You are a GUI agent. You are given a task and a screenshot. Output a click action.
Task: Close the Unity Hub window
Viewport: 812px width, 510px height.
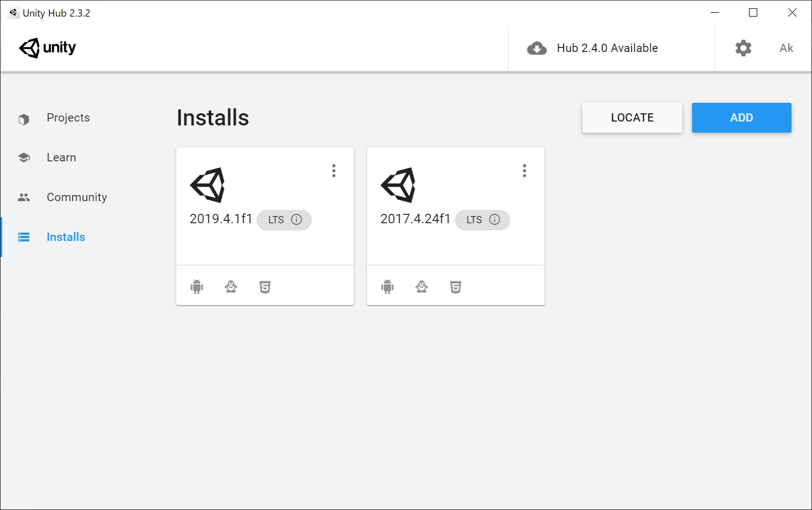tap(792, 13)
